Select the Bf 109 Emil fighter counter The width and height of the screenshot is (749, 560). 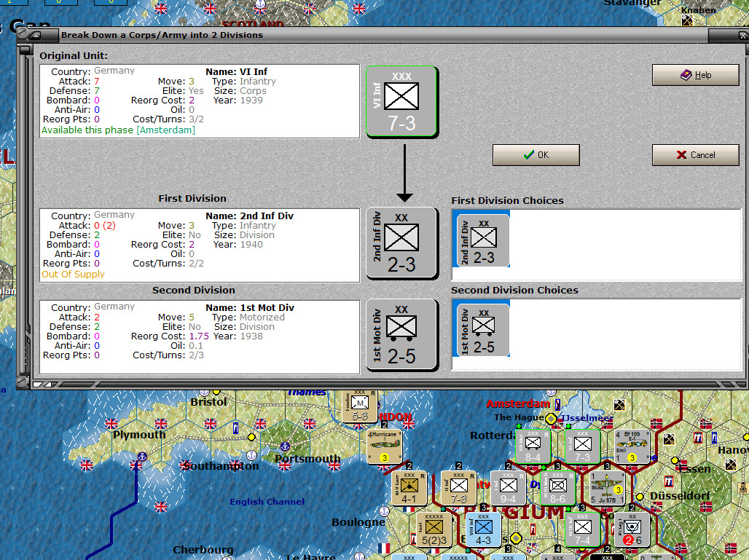(x=632, y=446)
